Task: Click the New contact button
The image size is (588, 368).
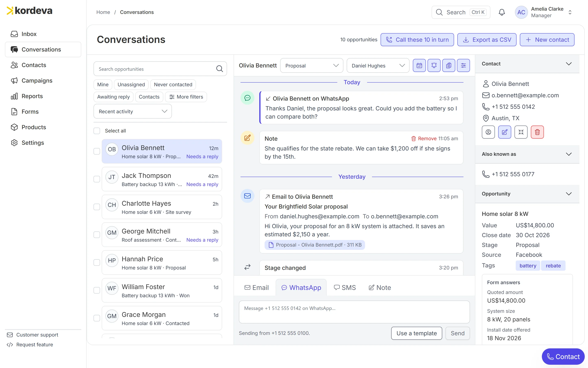Action: click(547, 40)
